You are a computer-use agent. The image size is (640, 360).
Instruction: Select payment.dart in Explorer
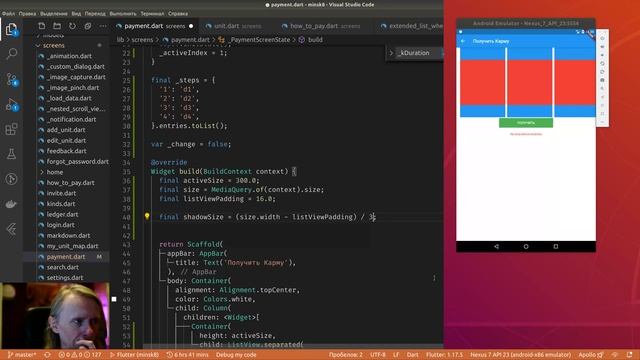pyautogui.click(x=66, y=257)
